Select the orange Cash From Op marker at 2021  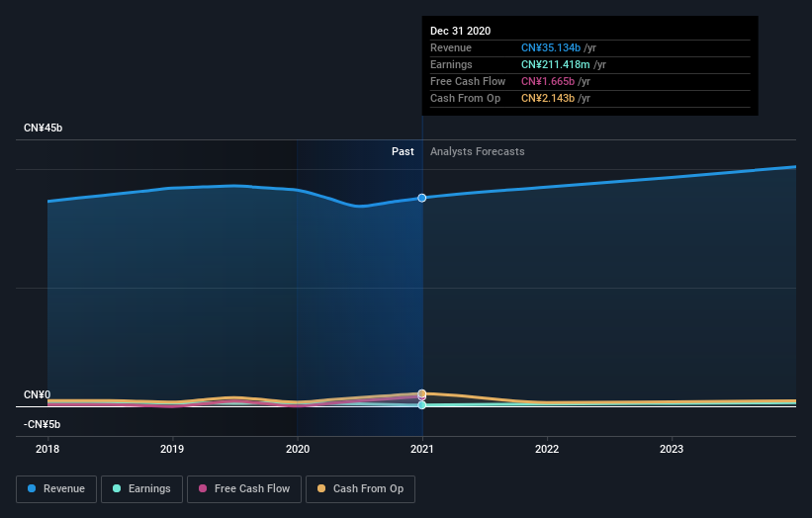coord(422,393)
